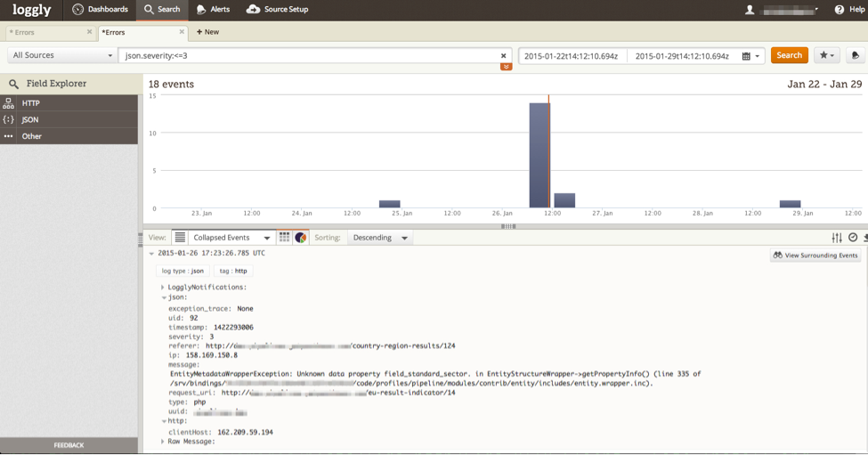Viewport: 868px width, 455px height.
Task: Click the alert bell icon beside the star
Action: click(x=856, y=55)
